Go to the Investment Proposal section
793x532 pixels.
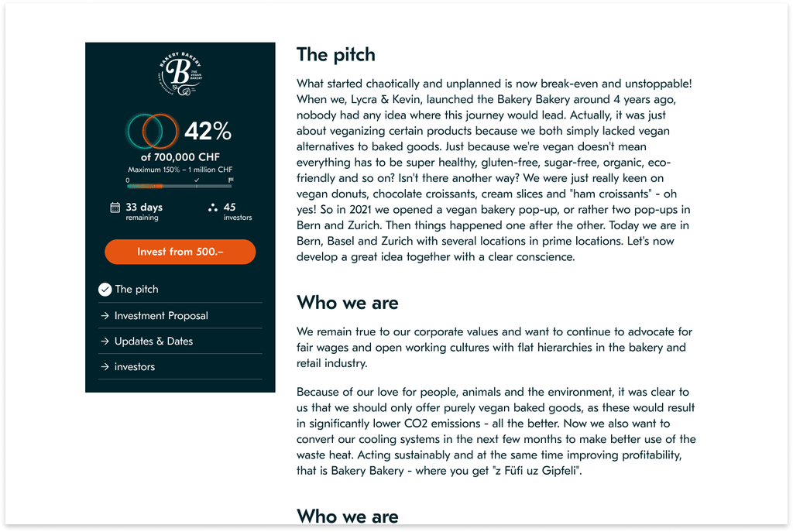tap(161, 316)
